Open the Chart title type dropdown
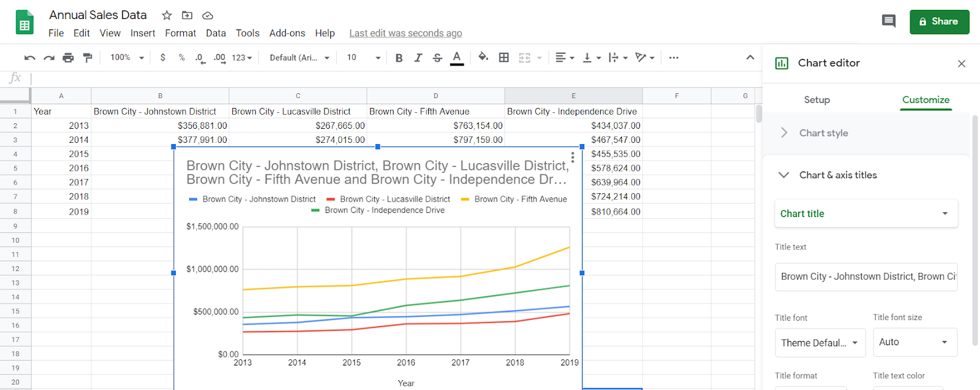The image size is (980, 390). click(x=866, y=213)
